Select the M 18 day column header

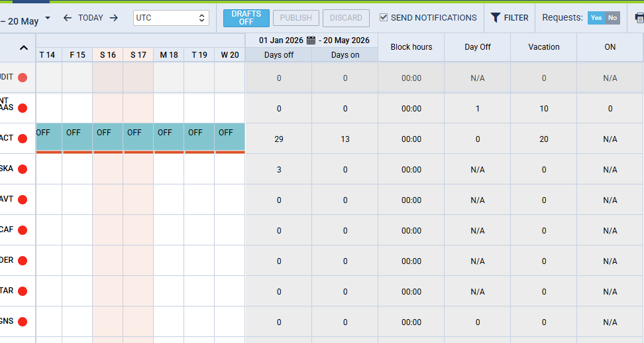[169, 54]
